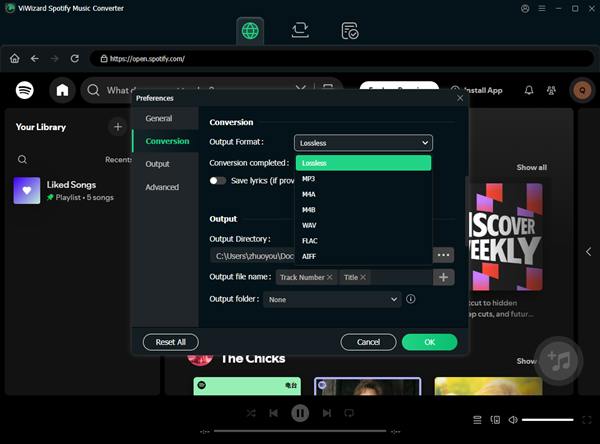Choose Lossless from the format list
The height and width of the screenshot is (444, 600).
(364, 163)
